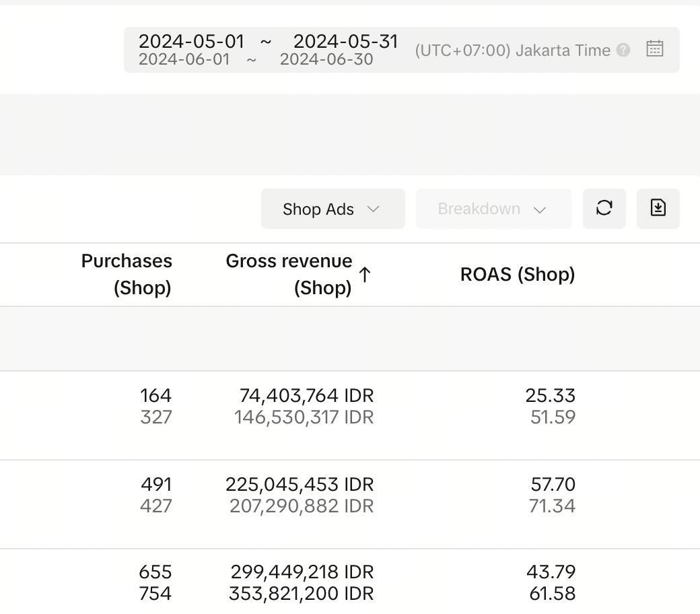Sort by the ROAS (Shop) column header
The image size is (700, 614).
(x=517, y=274)
